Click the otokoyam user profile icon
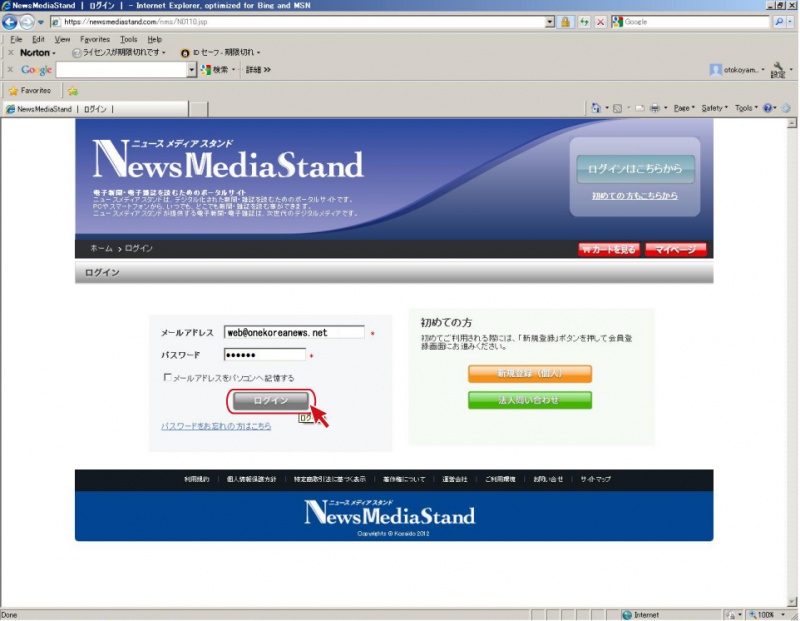 click(715, 70)
